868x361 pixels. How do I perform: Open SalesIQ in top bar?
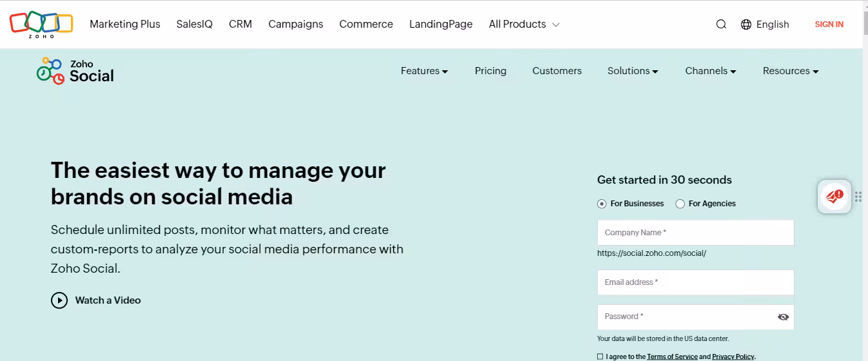[195, 24]
